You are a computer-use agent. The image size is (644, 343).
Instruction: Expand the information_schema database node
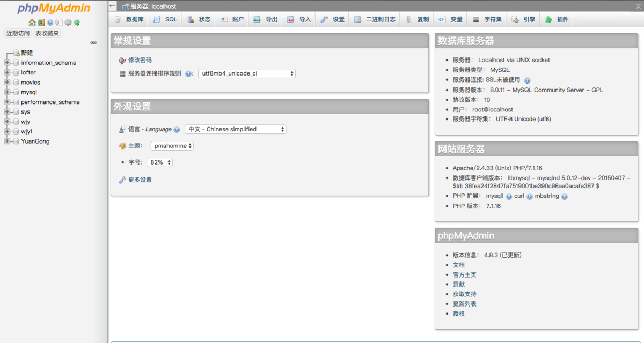click(x=7, y=63)
